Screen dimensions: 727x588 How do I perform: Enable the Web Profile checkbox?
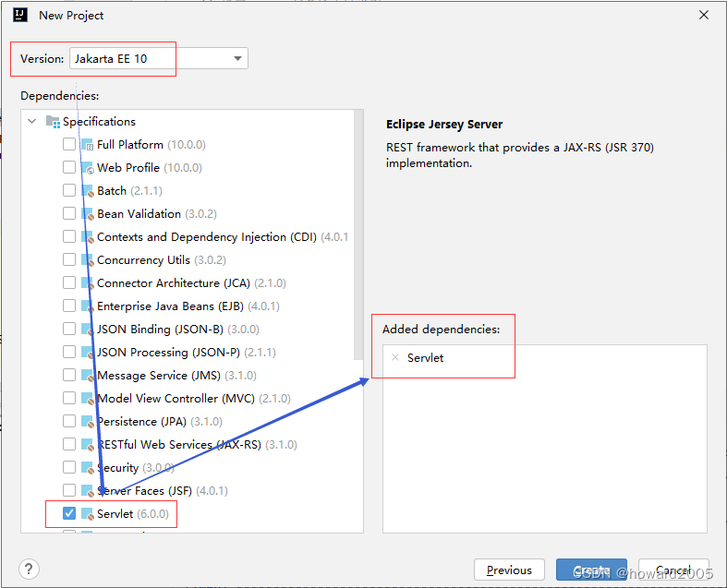pyautogui.click(x=69, y=167)
